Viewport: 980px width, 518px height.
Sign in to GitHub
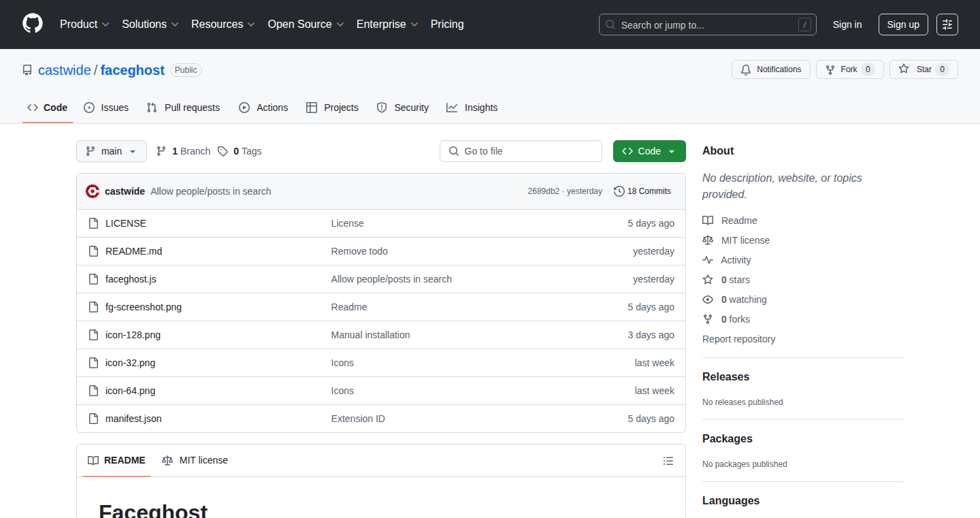coord(847,25)
